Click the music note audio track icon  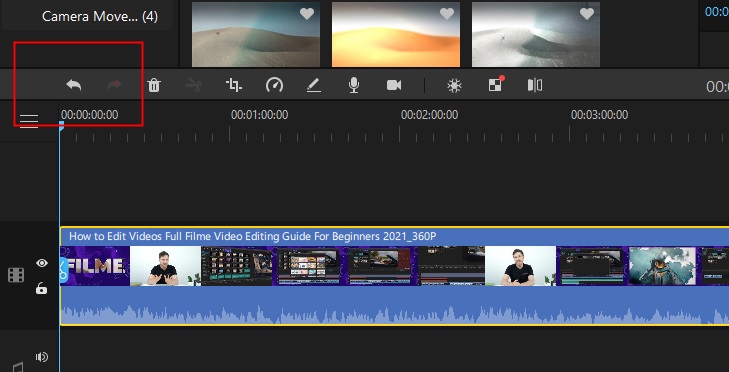point(18,367)
